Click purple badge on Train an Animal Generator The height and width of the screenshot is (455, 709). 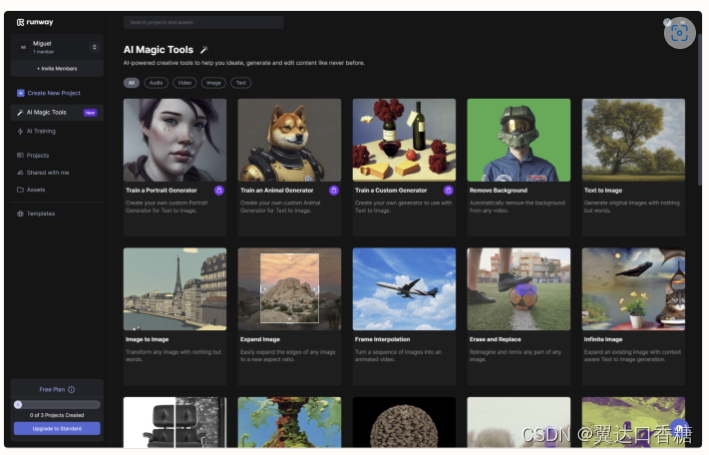[x=334, y=191]
